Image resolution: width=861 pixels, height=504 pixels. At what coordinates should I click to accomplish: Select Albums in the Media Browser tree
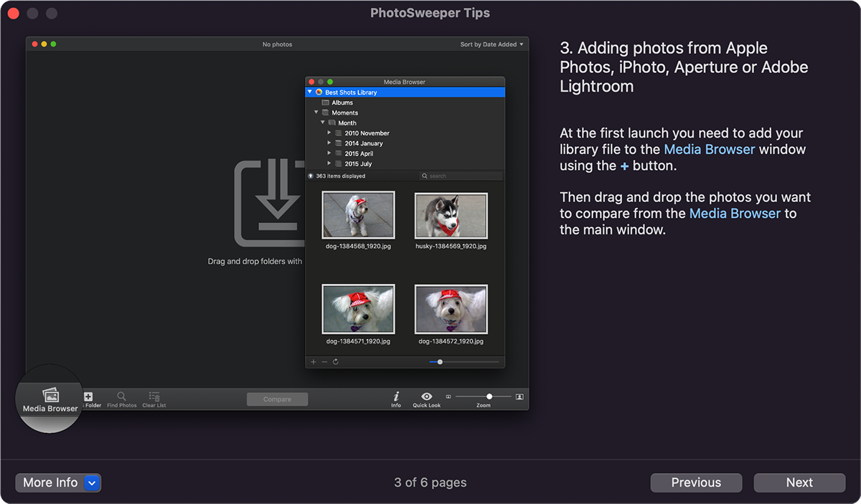click(342, 103)
